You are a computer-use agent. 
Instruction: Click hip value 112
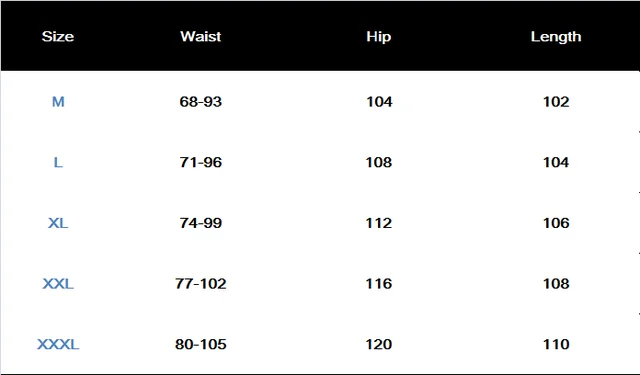[379, 223]
